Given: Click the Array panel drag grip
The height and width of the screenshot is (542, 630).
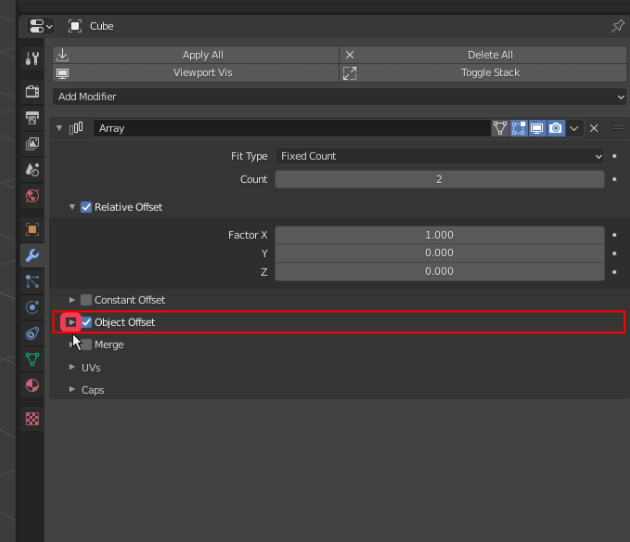Looking at the screenshot, I should coord(619,128).
